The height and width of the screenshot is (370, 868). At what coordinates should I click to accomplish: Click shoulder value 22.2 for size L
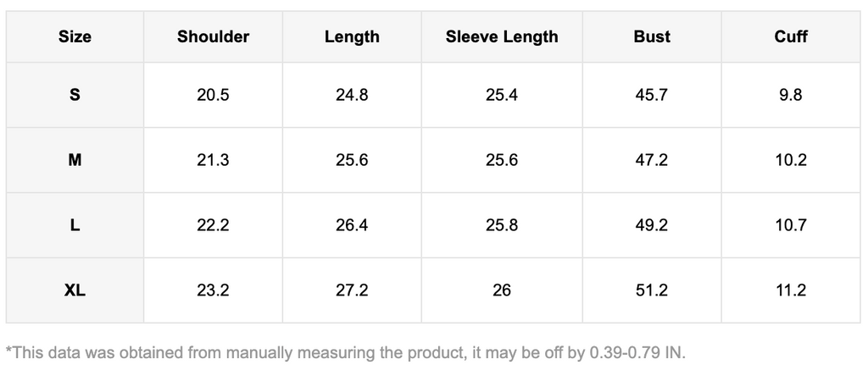(x=213, y=225)
